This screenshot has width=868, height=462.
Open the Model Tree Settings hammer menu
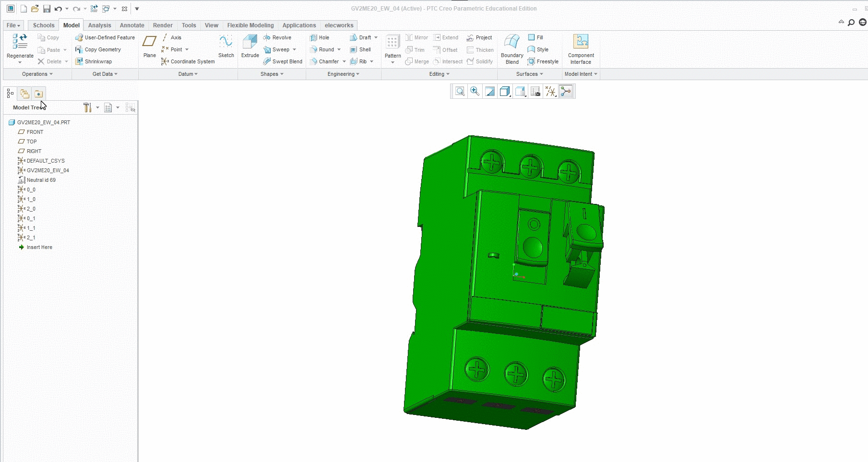tap(91, 107)
